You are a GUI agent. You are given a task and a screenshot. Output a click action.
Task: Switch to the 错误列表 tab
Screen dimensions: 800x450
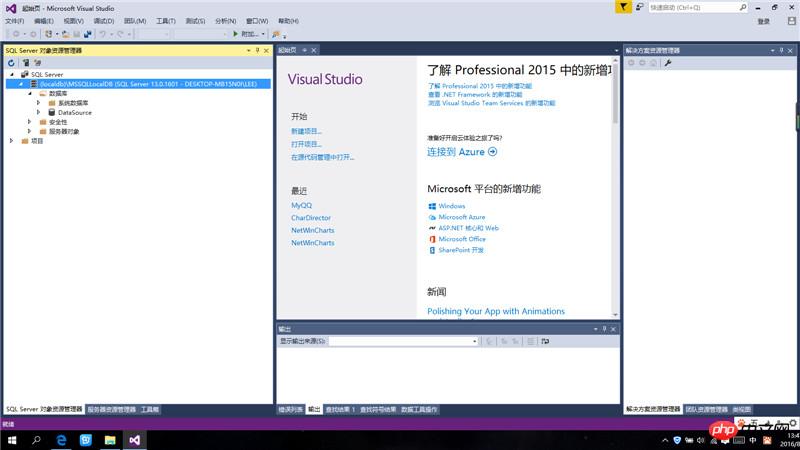pyautogui.click(x=290, y=410)
